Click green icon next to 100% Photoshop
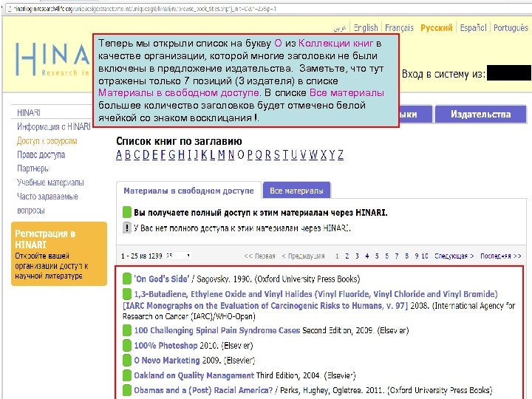532x399 pixels. point(127,346)
